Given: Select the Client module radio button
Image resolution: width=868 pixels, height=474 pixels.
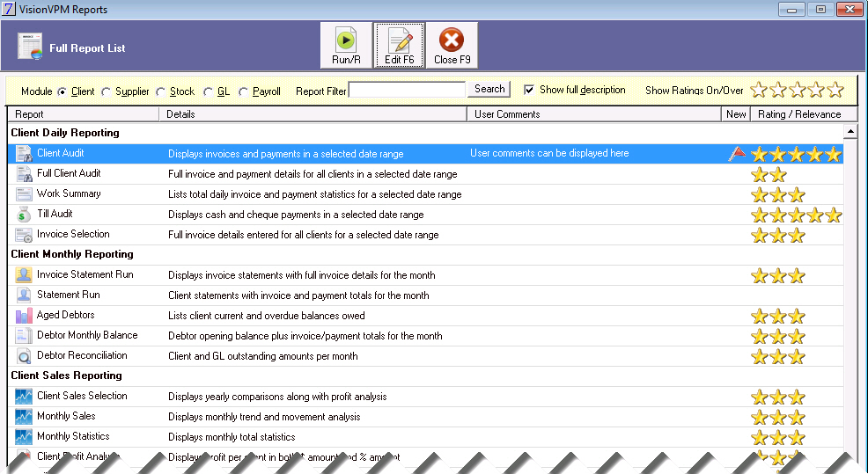Looking at the screenshot, I should point(62,91).
